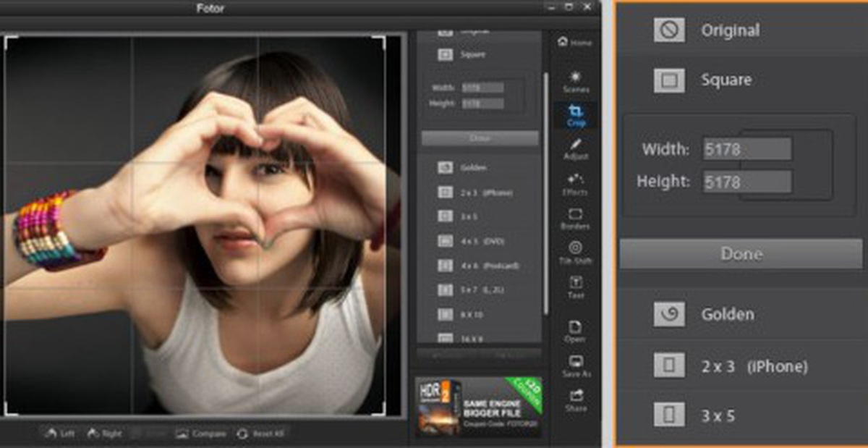868x448 pixels.
Task: Open the Effects panel
Action: click(x=576, y=184)
